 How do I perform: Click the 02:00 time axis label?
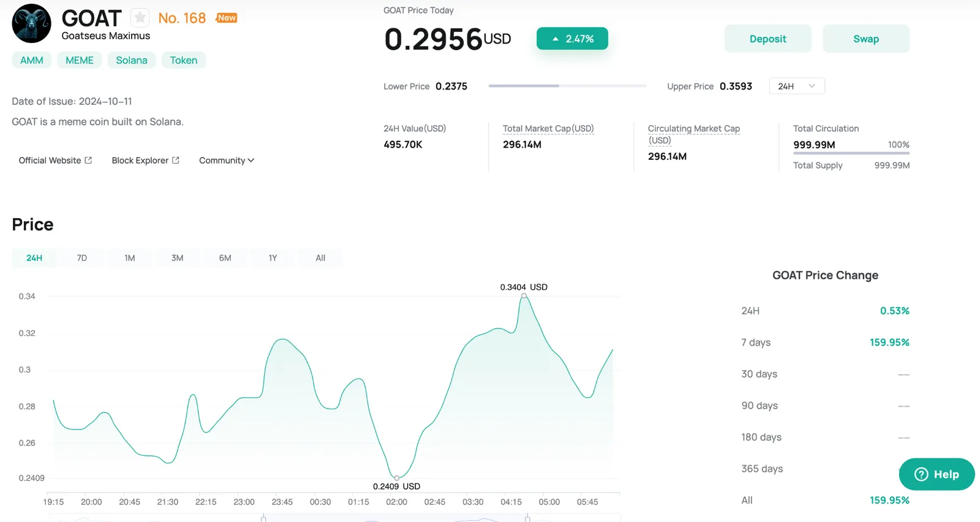pos(396,502)
